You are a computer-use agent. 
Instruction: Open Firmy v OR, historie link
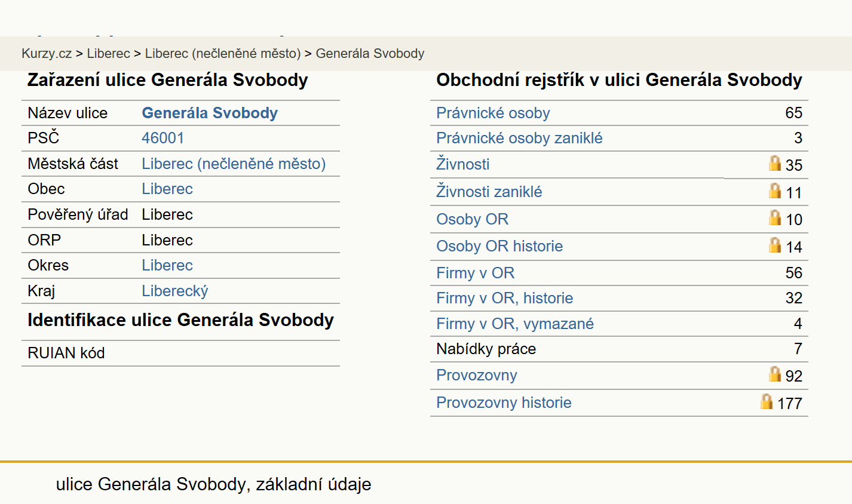click(x=505, y=298)
